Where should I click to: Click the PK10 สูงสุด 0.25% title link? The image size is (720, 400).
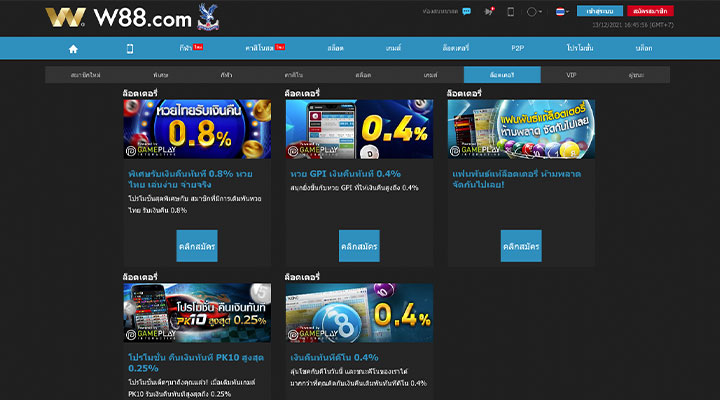tap(196, 363)
